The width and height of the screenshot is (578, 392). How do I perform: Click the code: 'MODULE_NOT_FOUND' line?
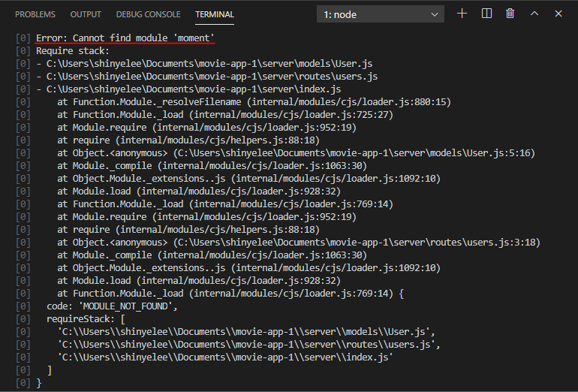click(x=112, y=306)
